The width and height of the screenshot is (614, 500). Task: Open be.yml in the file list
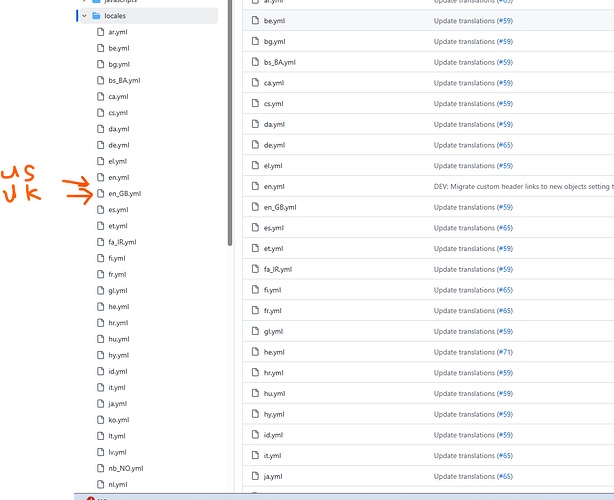pos(274,21)
